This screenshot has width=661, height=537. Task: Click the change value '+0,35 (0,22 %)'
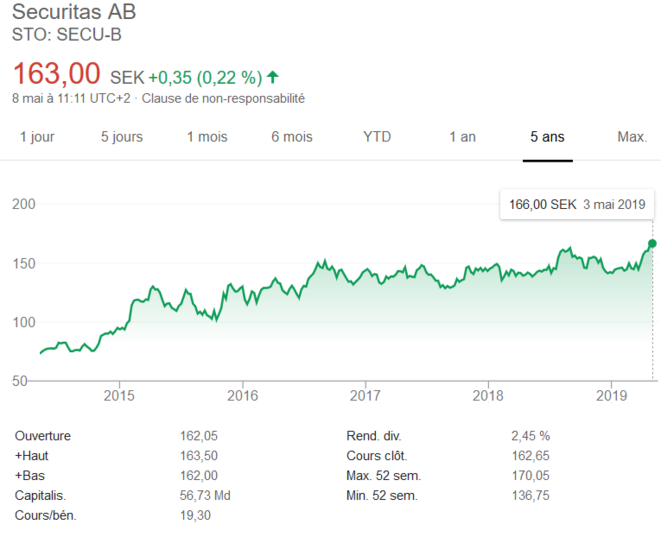(205, 78)
